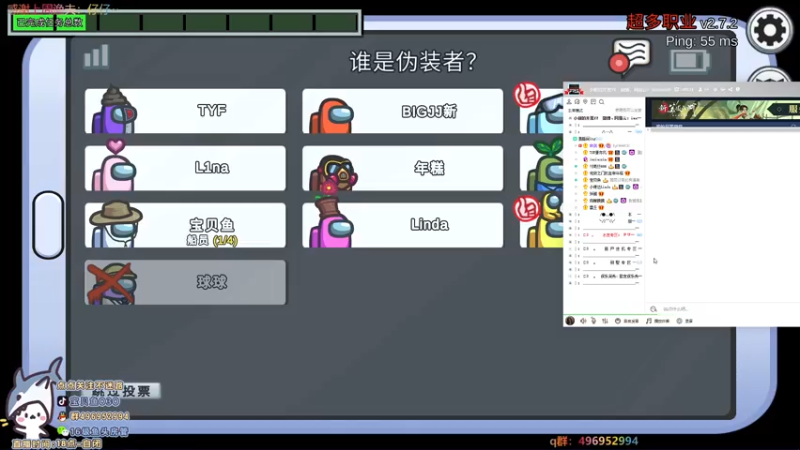Click the list icon beside YY search
The height and width of the screenshot is (450, 800).
tap(593, 102)
